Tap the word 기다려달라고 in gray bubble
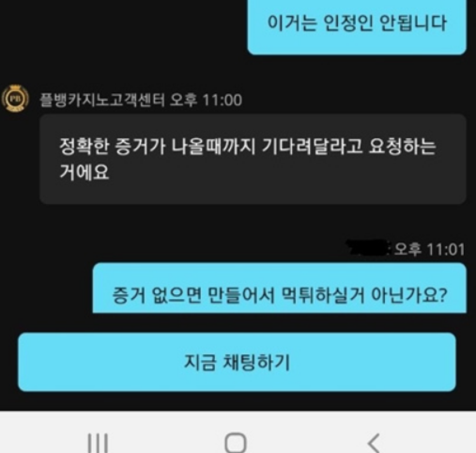 (312, 147)
